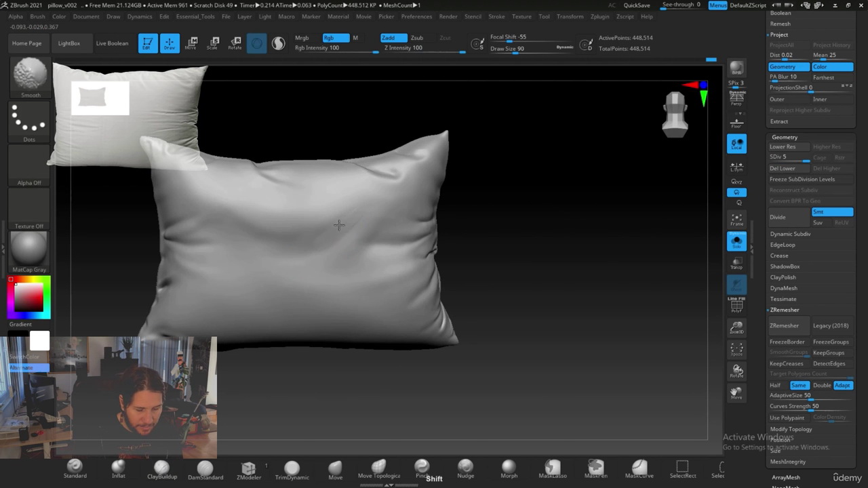Click the L.Sym button
Viewport: 868px width, 488px height.
[x=736, y=167]
